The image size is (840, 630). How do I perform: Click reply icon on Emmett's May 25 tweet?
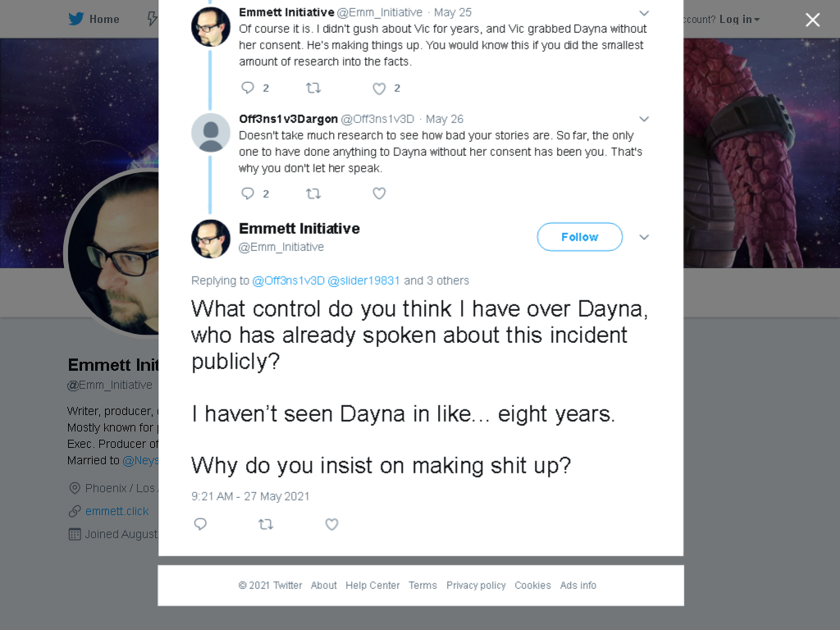(248, 88)
